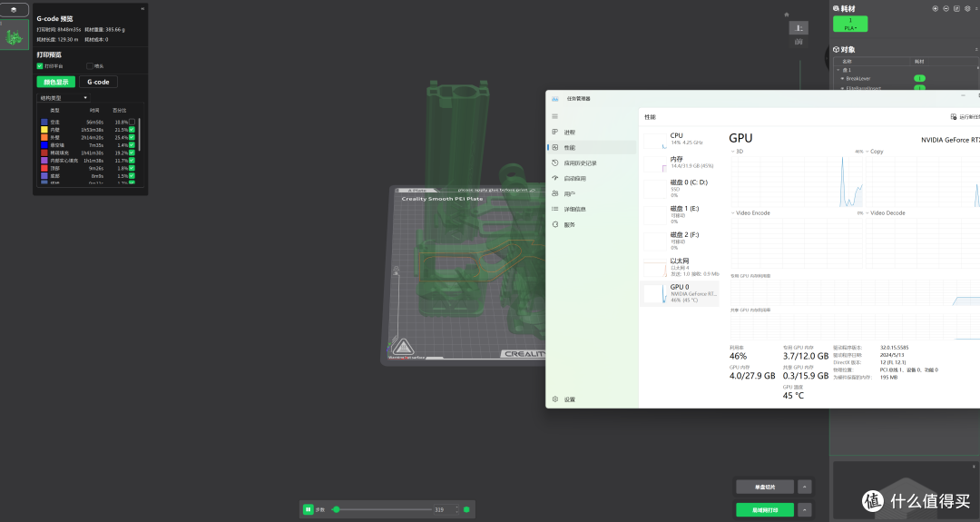
Task: Enable the 空走 travel visibility checkbox
Action: [132, 122]
